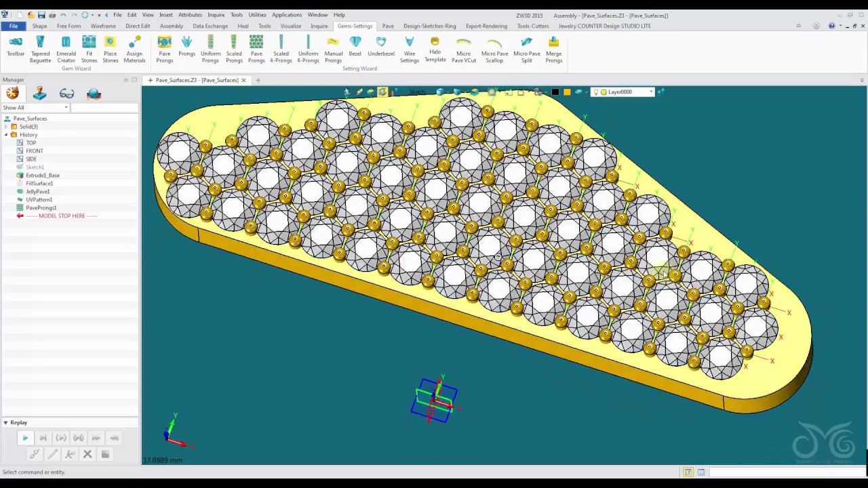868x488 pixels.
Task: Open the Attributes menu
Action: click(190, 15)
